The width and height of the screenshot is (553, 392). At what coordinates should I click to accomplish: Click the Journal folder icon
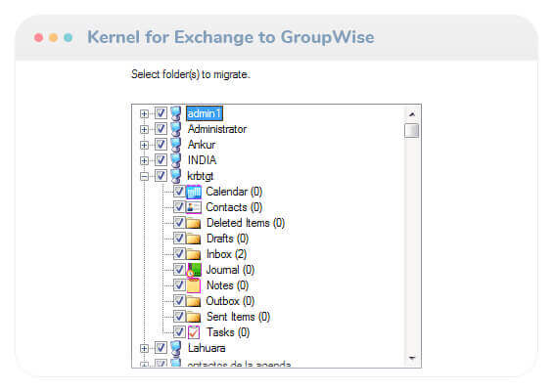click(x=194, y=270)
